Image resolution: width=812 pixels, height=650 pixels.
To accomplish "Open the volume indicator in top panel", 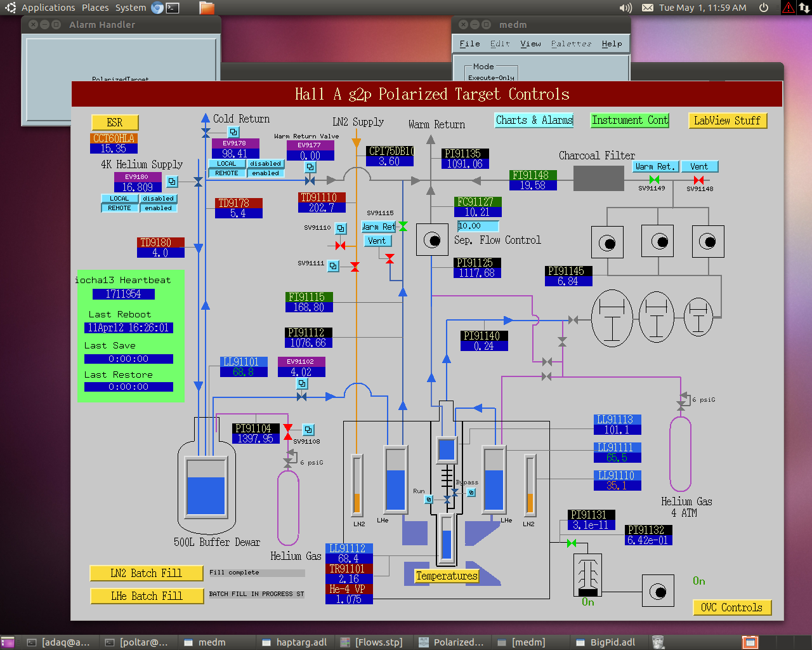I will pos(625,8).
